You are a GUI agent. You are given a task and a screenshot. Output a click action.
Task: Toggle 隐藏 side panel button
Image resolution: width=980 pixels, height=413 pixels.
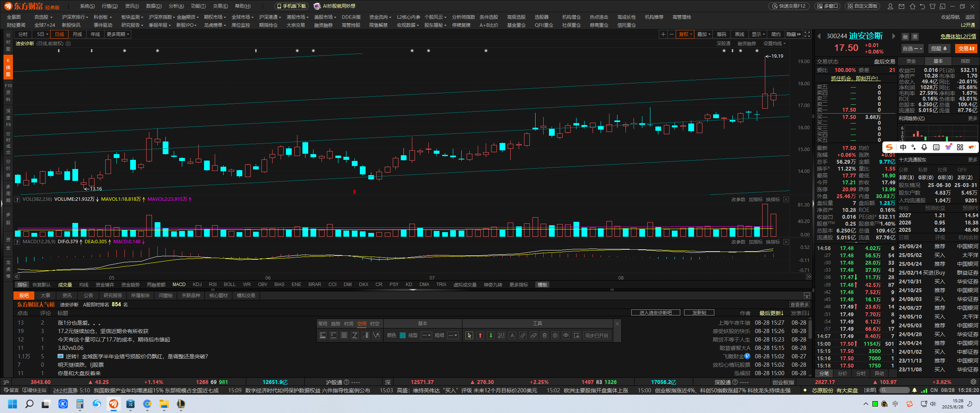tap(794, 34)
